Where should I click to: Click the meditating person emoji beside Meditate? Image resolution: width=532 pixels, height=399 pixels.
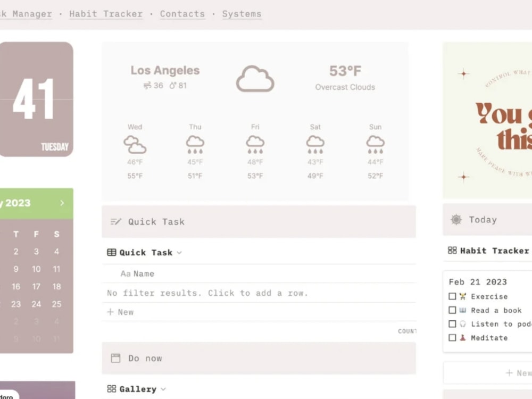coord(463,337)
